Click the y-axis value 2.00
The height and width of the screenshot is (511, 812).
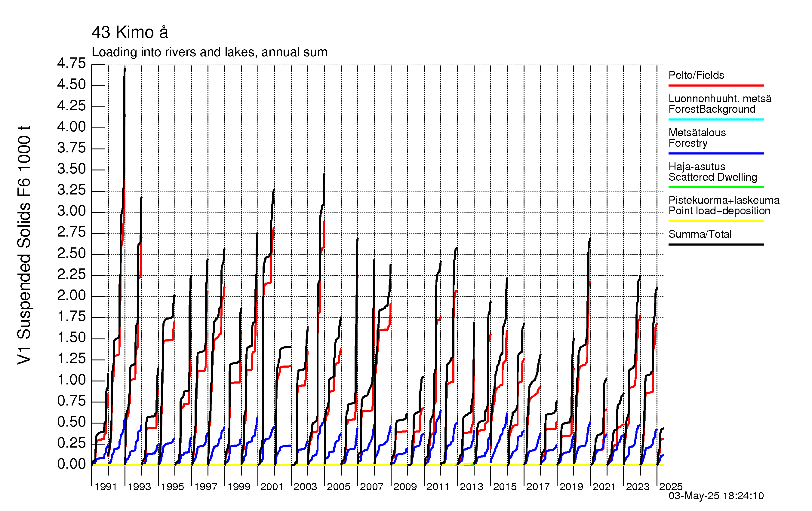72,295
